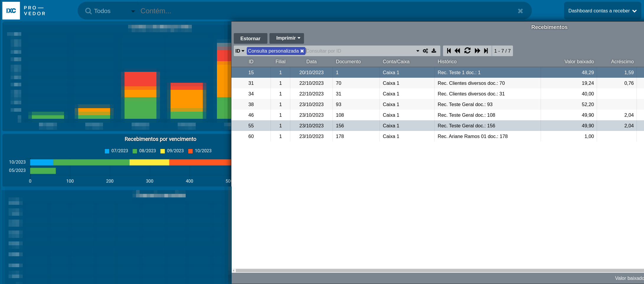
Task: Expand the search options caret
Action: tap(418, 51)
